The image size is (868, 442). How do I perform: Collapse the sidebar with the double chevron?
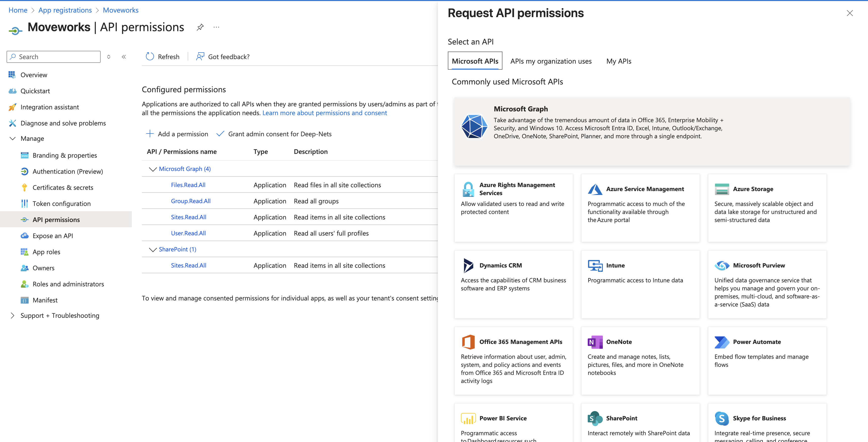tap(124, 57)
